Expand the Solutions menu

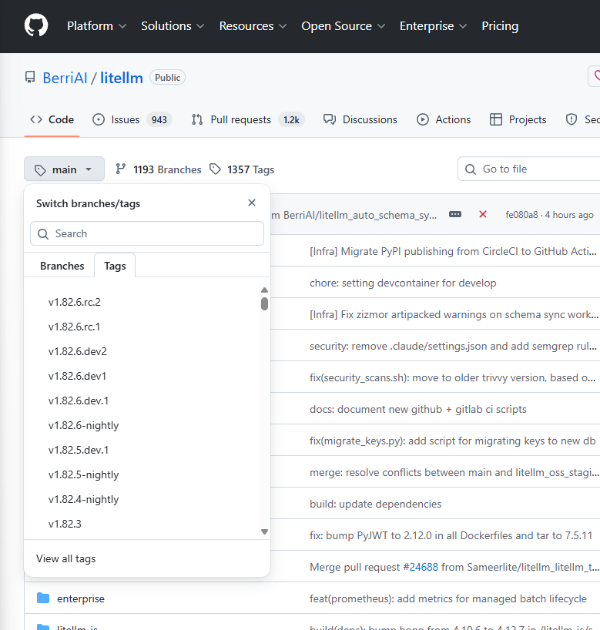172,26
